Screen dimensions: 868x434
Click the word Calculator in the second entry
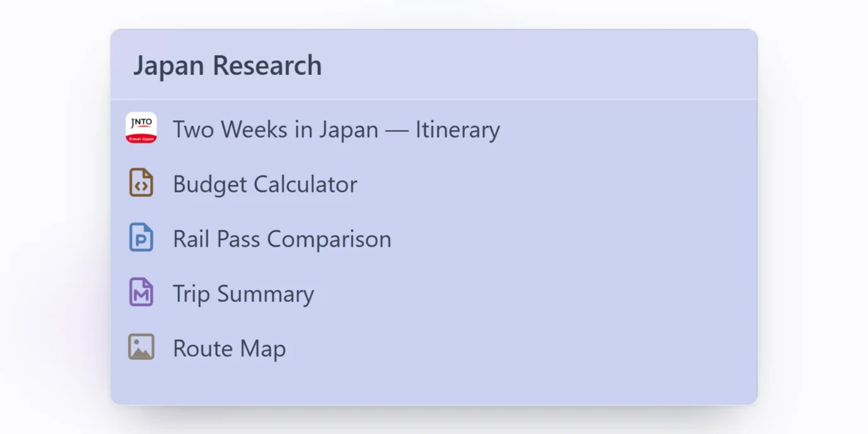pyautogui.click(x=305, y=184)
